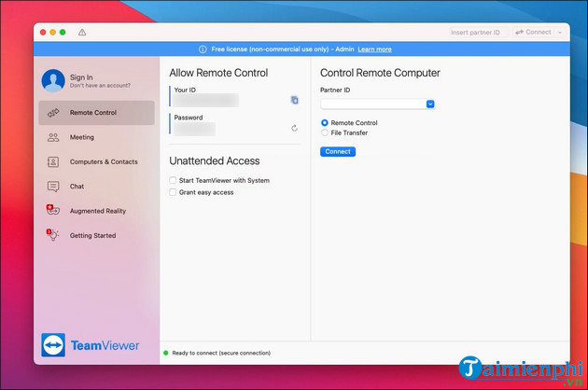Click the Control Remote Computer heading
Screen dimensions: 588x390
(x=380, y=73)
